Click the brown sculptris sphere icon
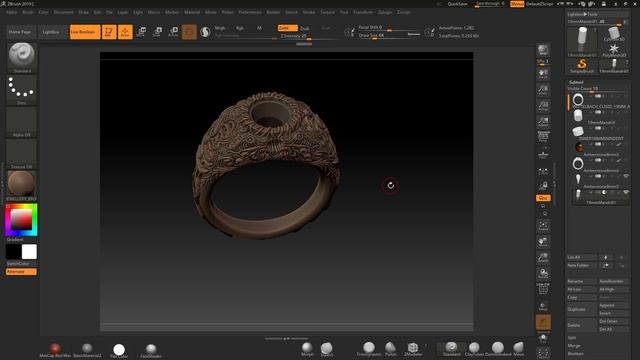 coord(189,32)
